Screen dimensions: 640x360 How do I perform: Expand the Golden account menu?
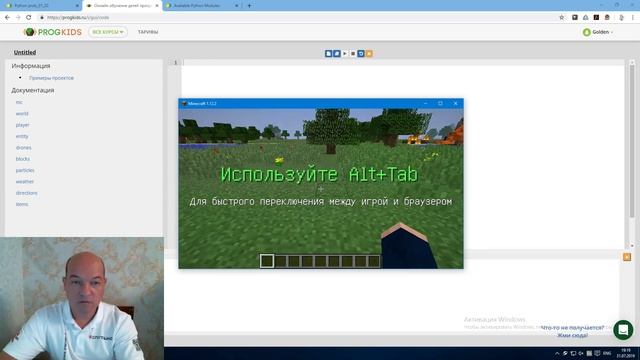pos(602,32)
